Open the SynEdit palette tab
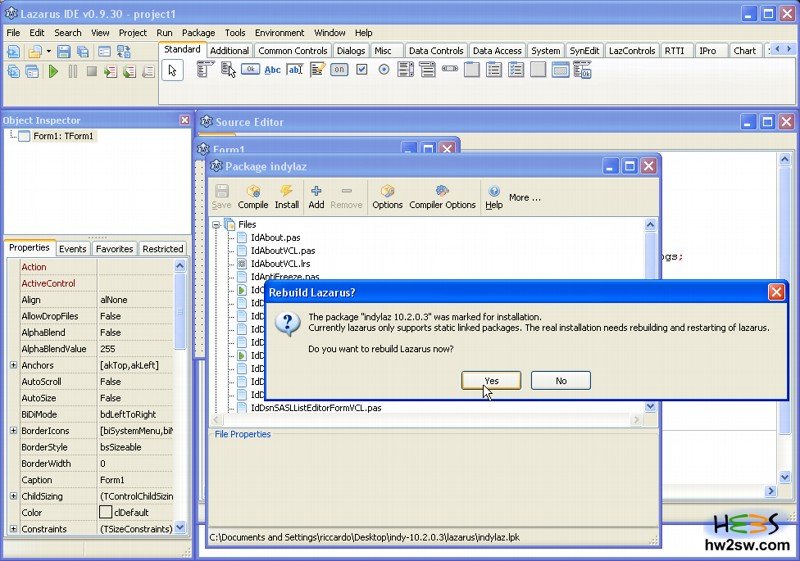Image resolution: width=800 pixels, height=561 pixels. [584, 50]
